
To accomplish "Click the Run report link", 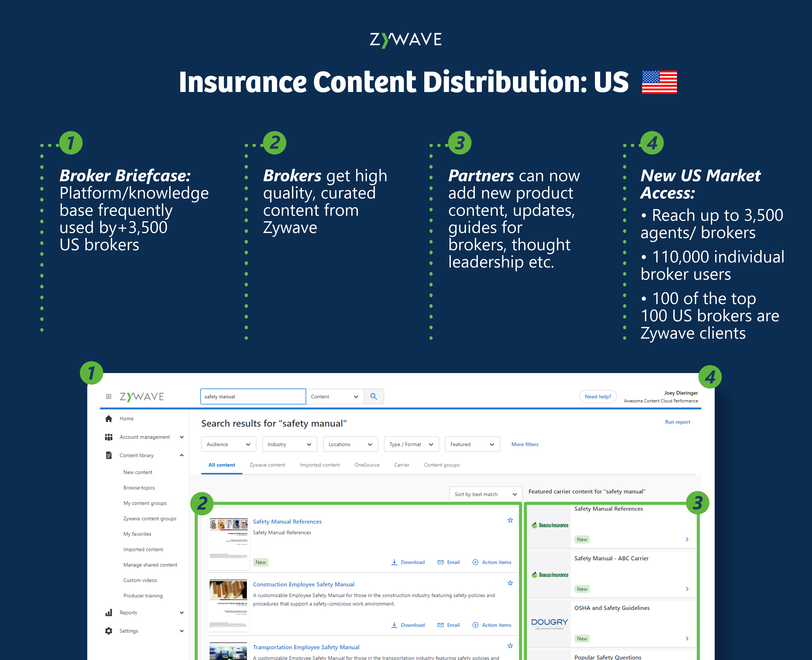I will (x=678, y=422).
